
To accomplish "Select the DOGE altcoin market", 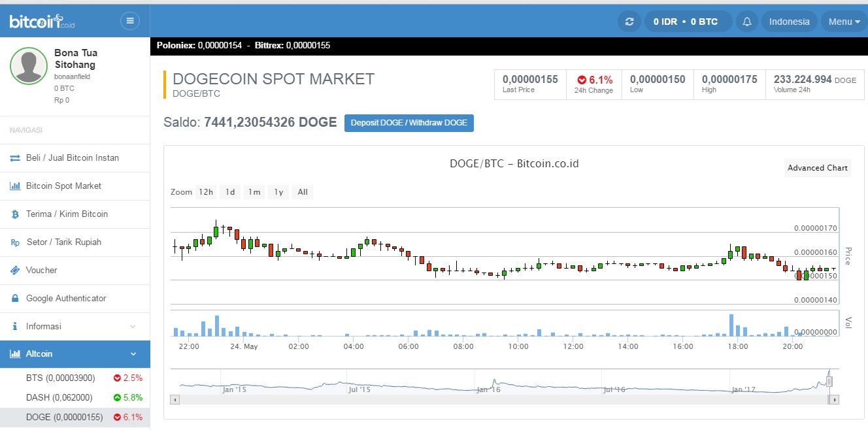I will pyautogui.click(x=75, y=417).
